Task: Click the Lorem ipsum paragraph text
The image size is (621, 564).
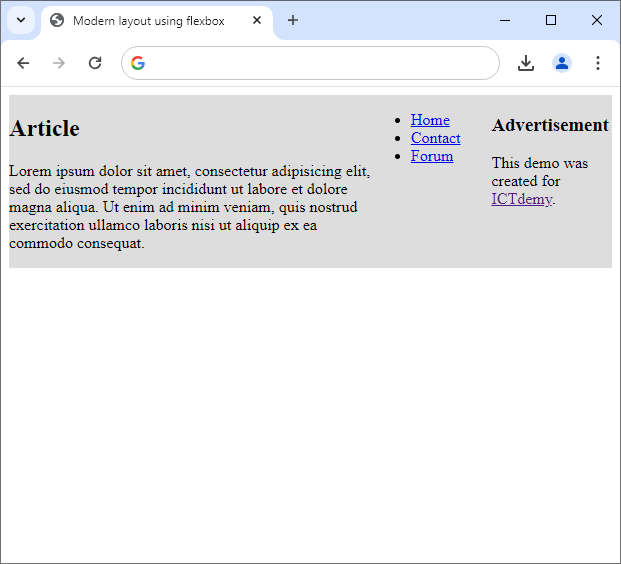Action: tap(190, 207)
